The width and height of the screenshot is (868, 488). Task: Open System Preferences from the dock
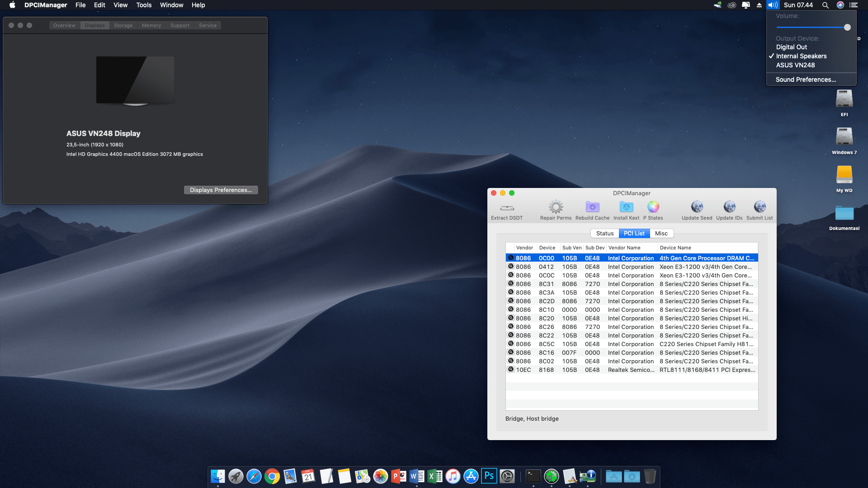tap(507, 476)
